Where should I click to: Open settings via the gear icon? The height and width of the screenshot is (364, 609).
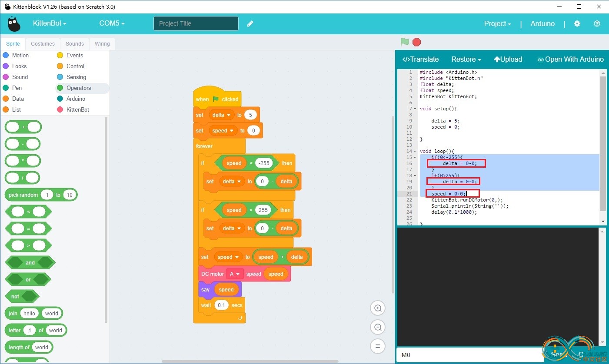click(x=577, y=23)
